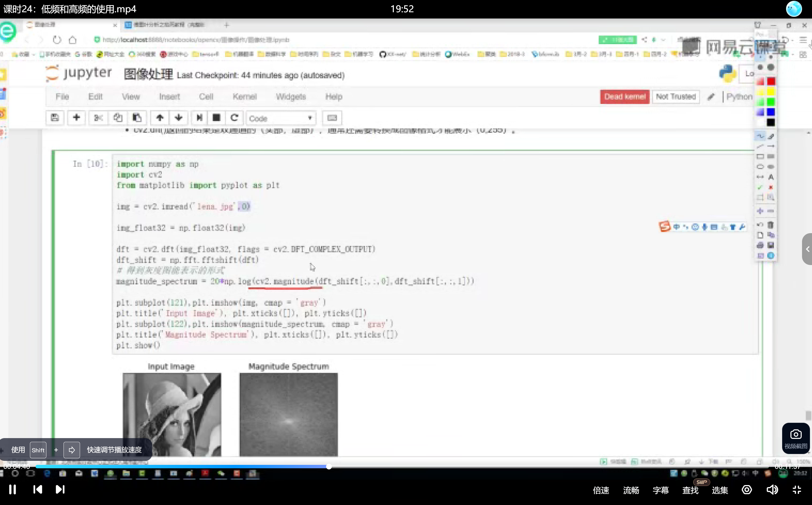Expand the side panel chevron on right edge
Image resolution: width=812 pixels, height=505 pixels.
tap(807, 249)
